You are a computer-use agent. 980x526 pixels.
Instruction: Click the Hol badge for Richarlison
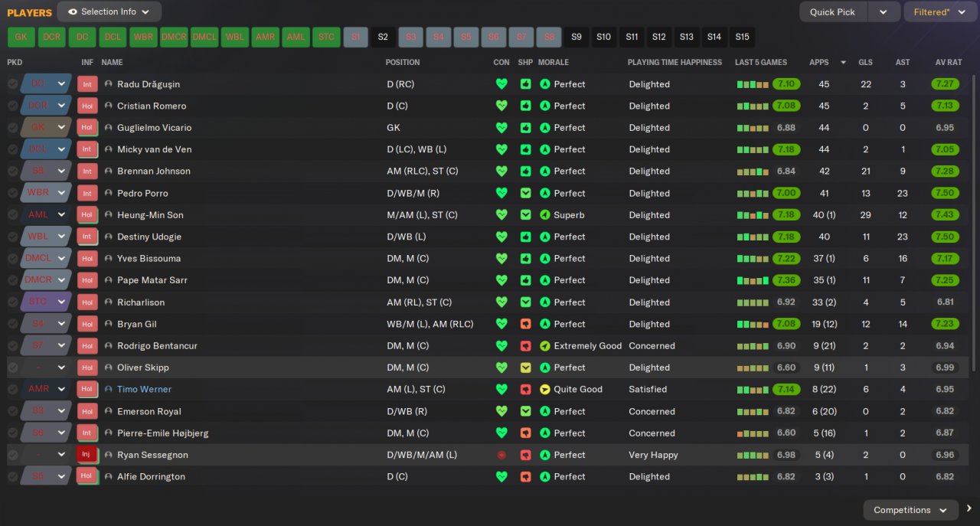coord(87,302)
